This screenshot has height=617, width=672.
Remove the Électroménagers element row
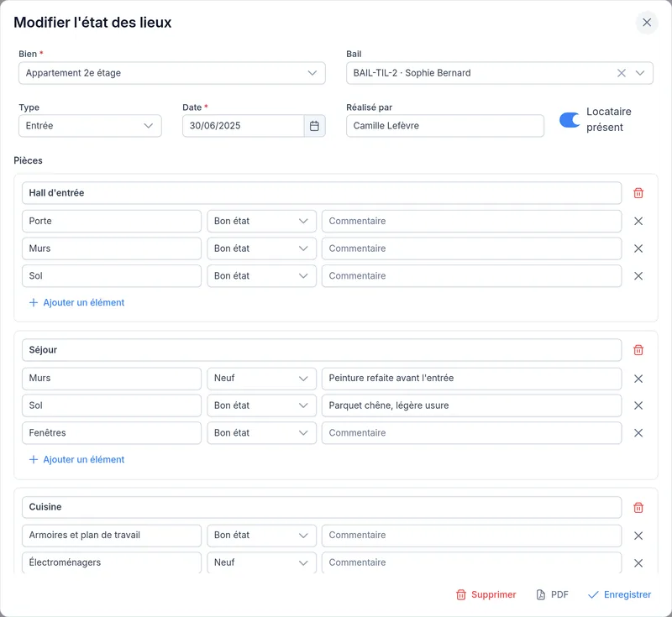[638, 563]
